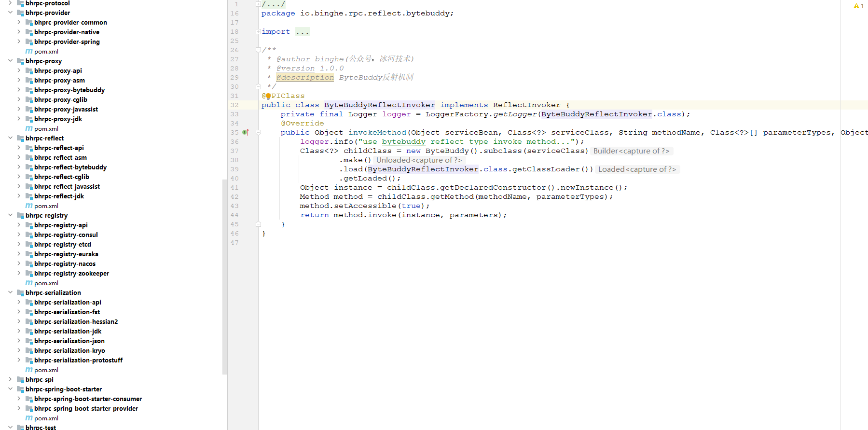Toggle folding of the invokeMethod method body
Viewport: 868px width, 430px height.
(258, 132)
